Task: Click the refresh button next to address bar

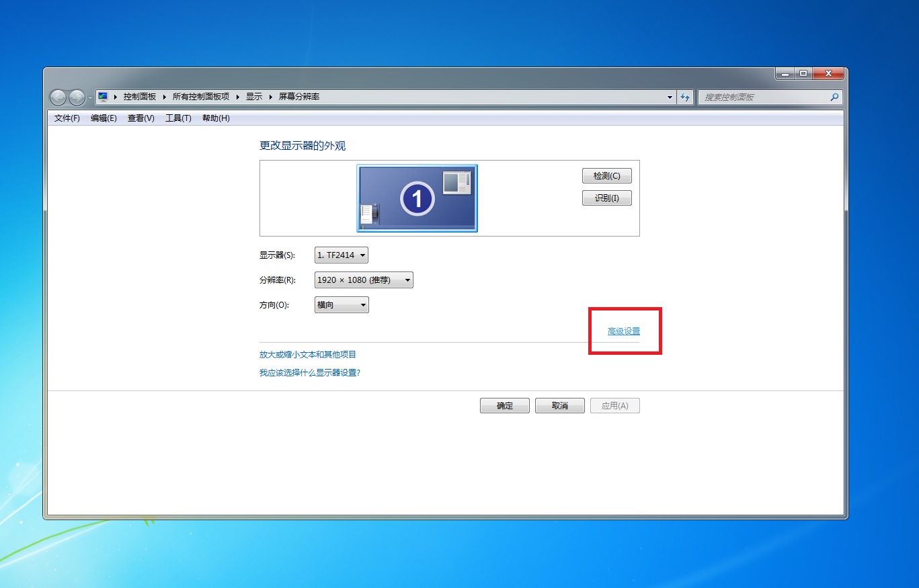Action: [x=685, y=97]
